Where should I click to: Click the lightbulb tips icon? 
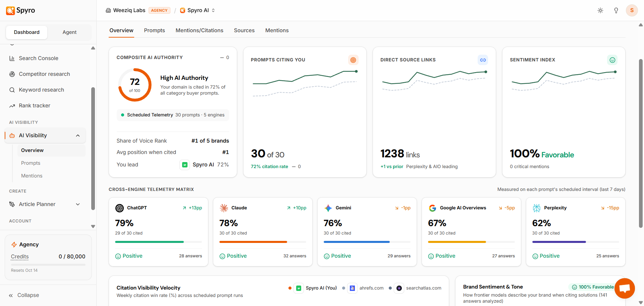[616, 10]
